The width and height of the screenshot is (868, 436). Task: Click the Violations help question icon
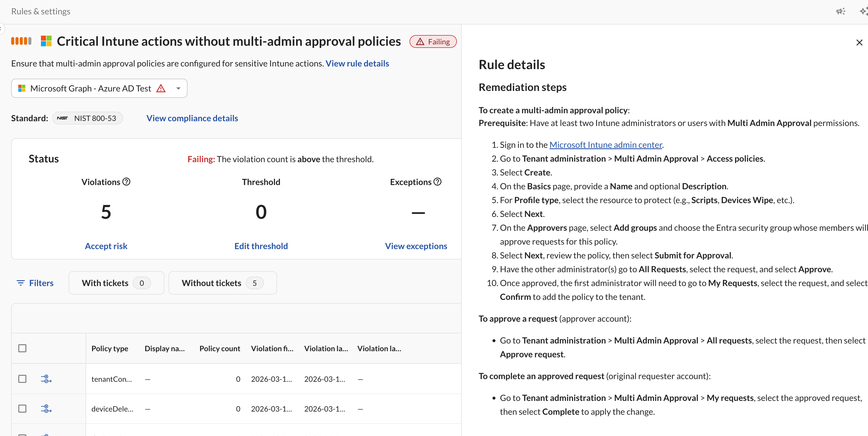[126, 182]
